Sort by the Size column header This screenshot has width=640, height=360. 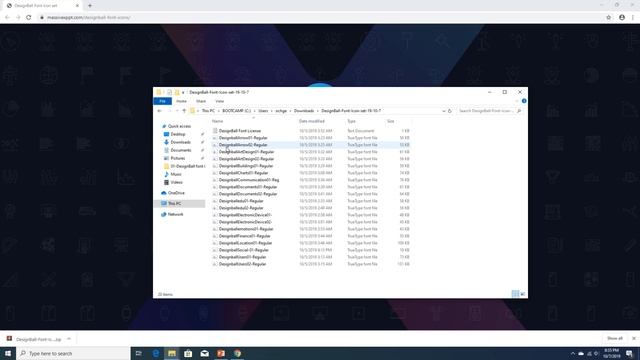(391, 121)
